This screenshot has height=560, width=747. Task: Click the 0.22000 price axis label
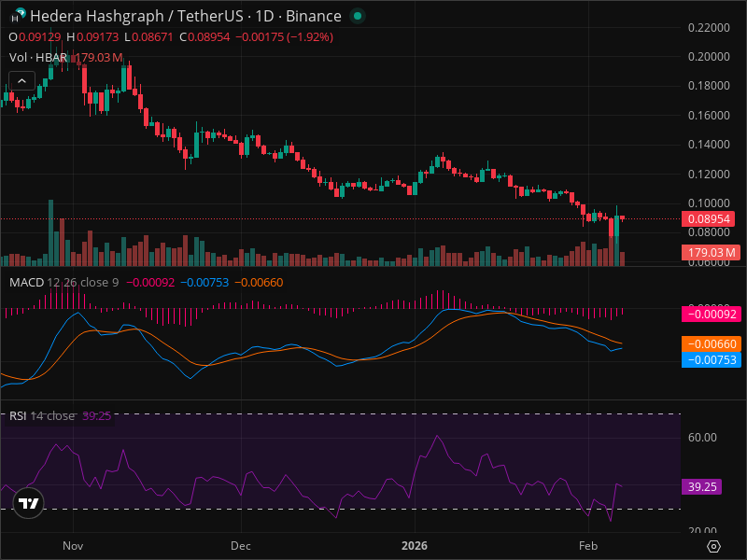pos(709,28)
